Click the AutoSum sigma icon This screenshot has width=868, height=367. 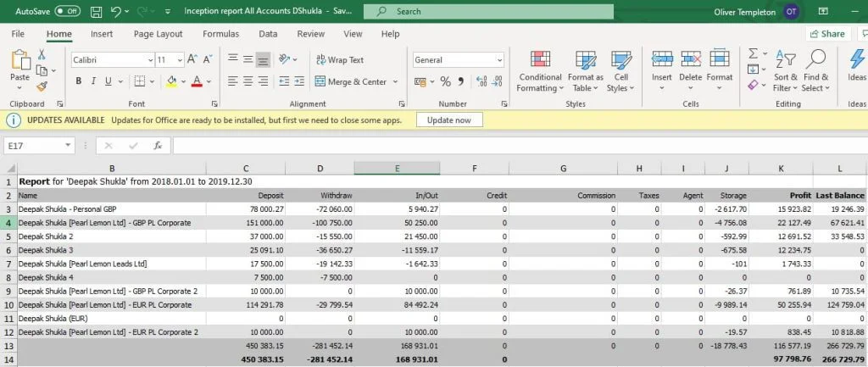click(753, 53)
